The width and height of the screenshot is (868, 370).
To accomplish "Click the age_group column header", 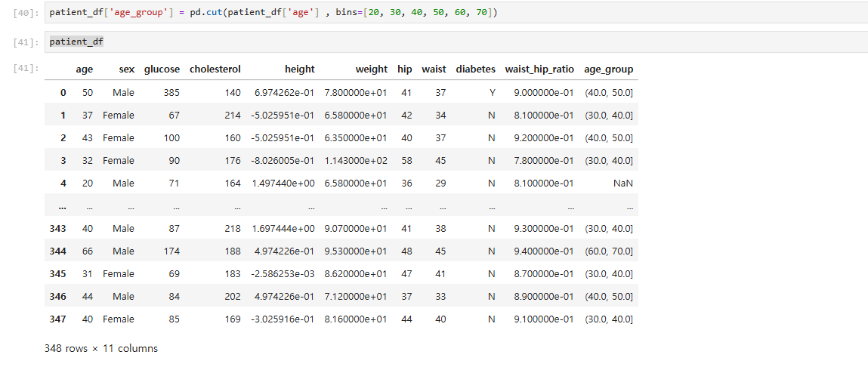I will tap(608, 69).
